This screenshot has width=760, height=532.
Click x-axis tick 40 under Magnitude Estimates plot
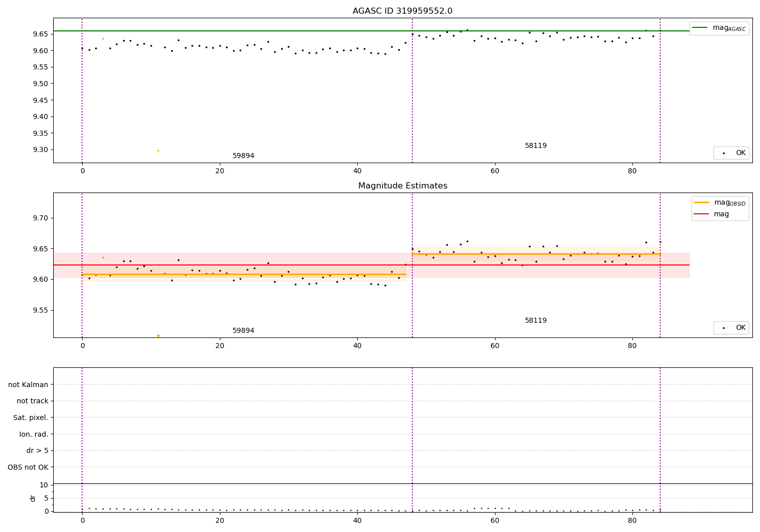pos(357,346)
